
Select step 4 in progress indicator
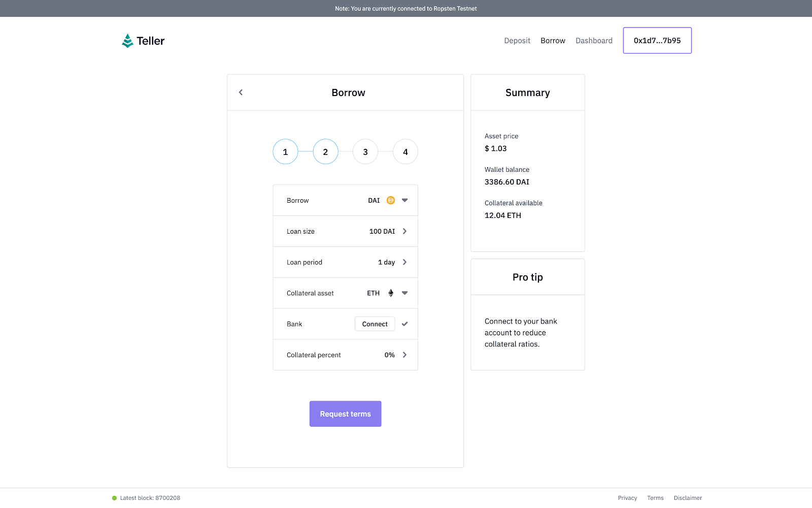[x=405, y=152]
